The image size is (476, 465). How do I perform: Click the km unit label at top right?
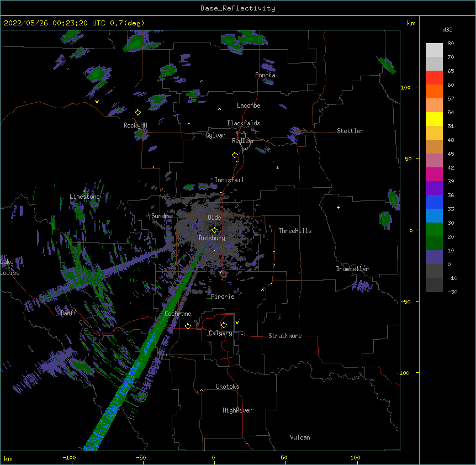411,23
